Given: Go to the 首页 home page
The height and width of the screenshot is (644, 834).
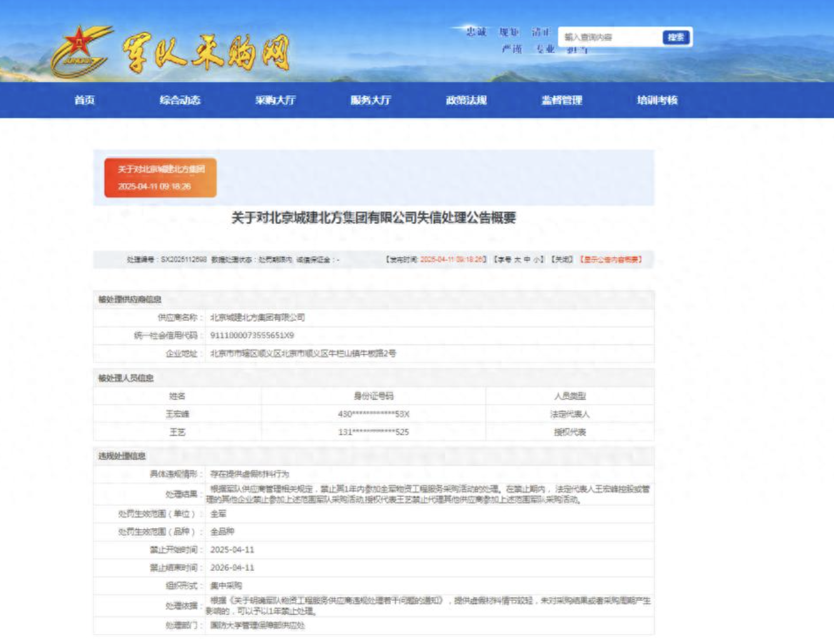Looking at the screenshot, I should (x=84, y=100).
